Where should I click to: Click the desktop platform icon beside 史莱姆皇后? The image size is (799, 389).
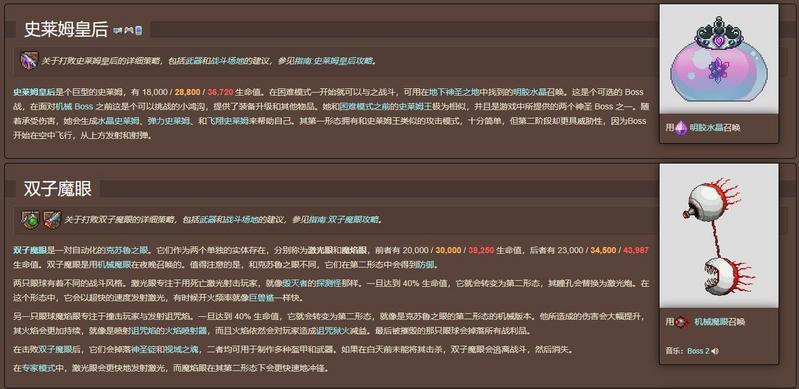[117, 31]
